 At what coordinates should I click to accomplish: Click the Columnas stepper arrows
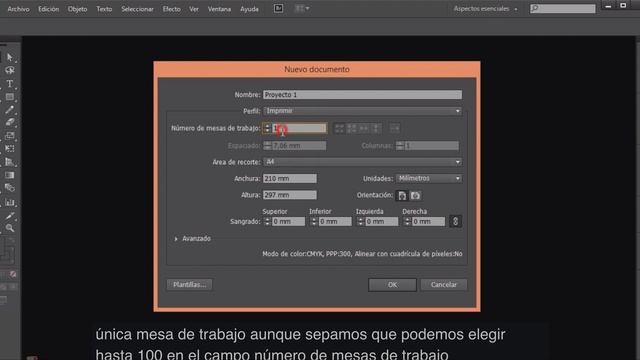(400, 146)
